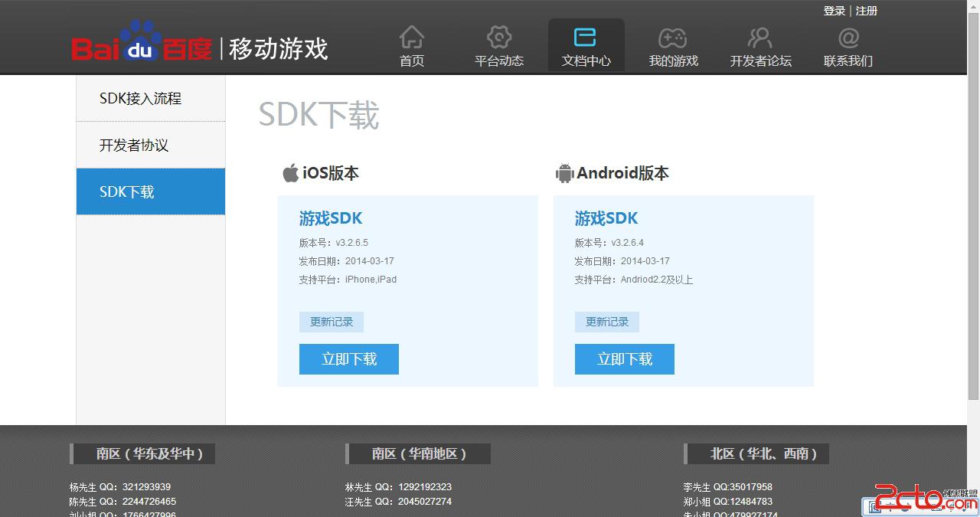Click the Apple logo next to iOS版本
This screenshot has width=980, height=517.
pyautogui.click(x=290, y=172)
